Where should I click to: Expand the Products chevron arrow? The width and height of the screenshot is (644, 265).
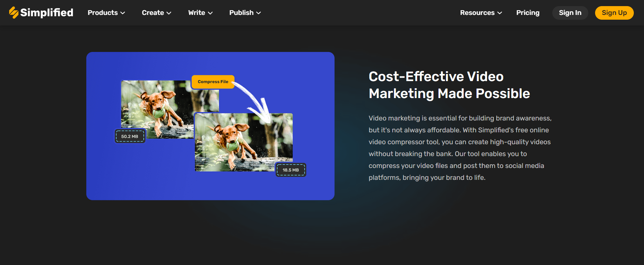(x=123, y=13)
